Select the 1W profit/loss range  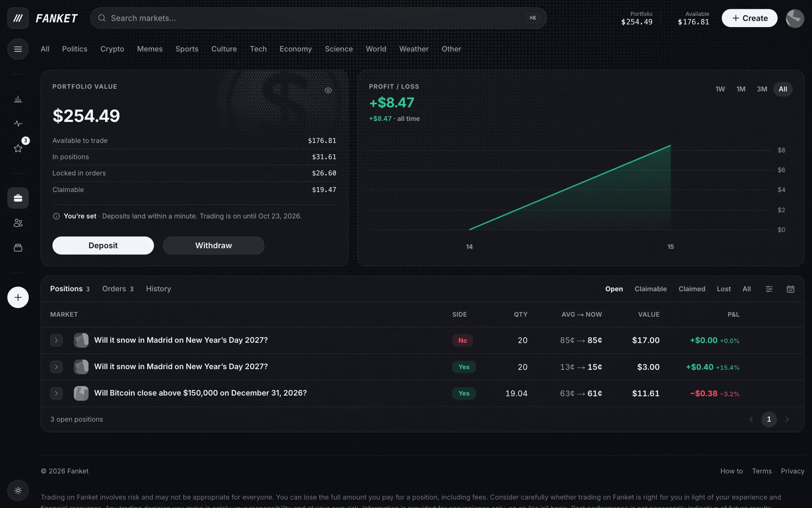(x=720, y=89)
